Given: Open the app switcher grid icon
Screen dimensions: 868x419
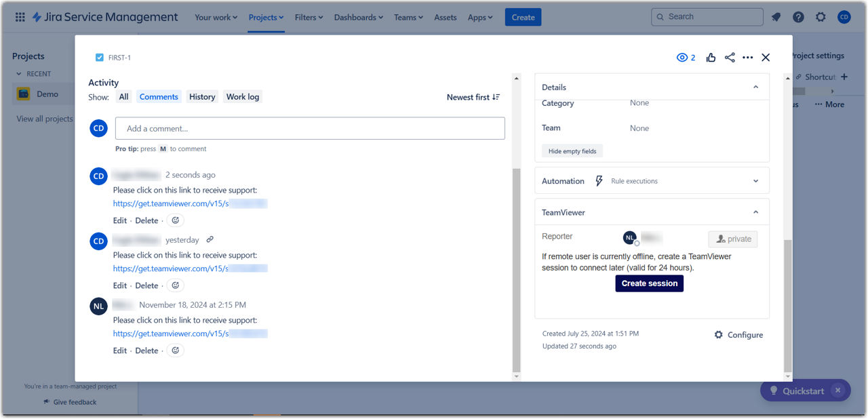Looking at the screenshot, I should (x=20, y=18).
